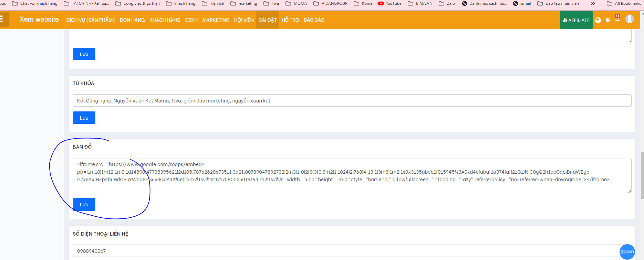
Task: Open the CÀI ĐẶT menu
Action: point(268,20)
